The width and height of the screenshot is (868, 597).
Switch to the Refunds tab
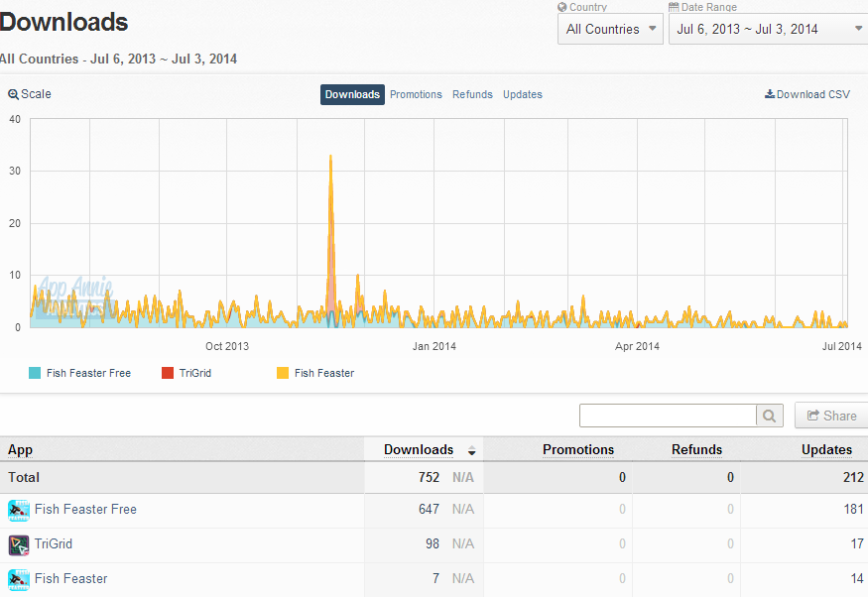472,94
